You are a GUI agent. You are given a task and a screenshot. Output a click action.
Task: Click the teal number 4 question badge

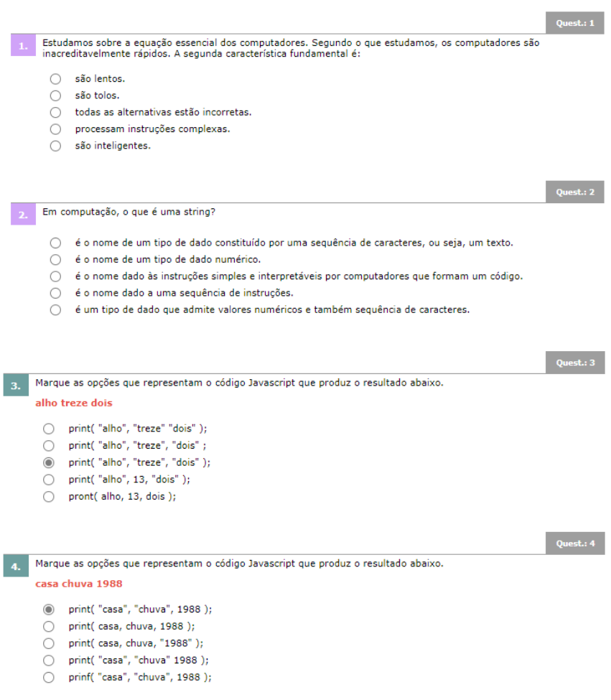pyautogui.click(x=16, y=566)
